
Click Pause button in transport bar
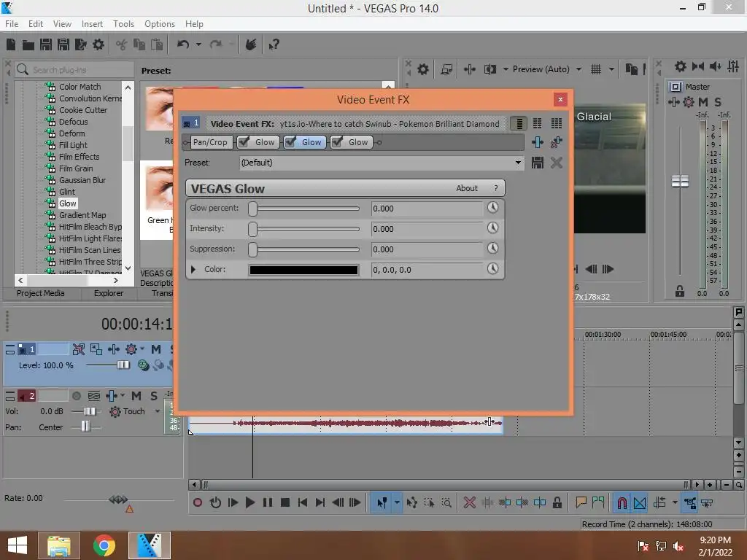(267, 502)
